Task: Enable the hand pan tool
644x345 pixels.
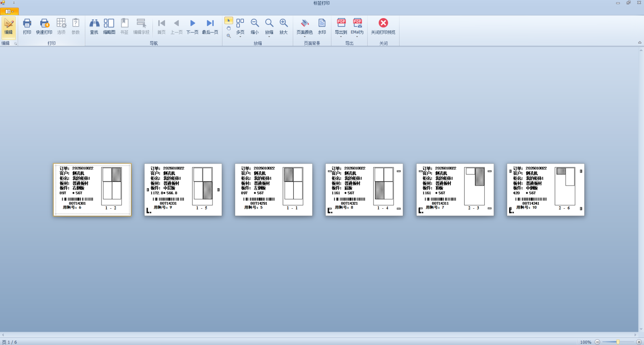Action: pos(229,28)
